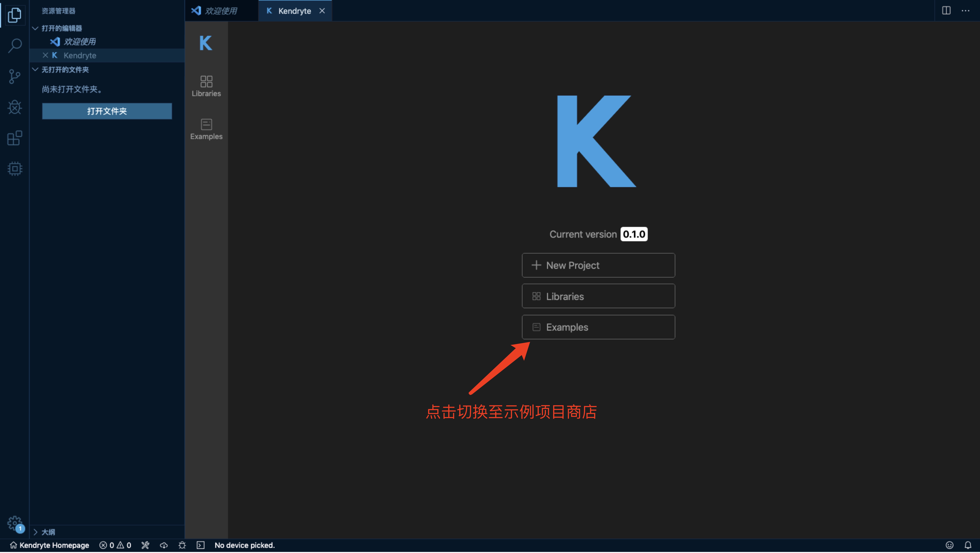Click the New Project button
This screenshot has height=553, width=980.
click(x=598, y=265)
